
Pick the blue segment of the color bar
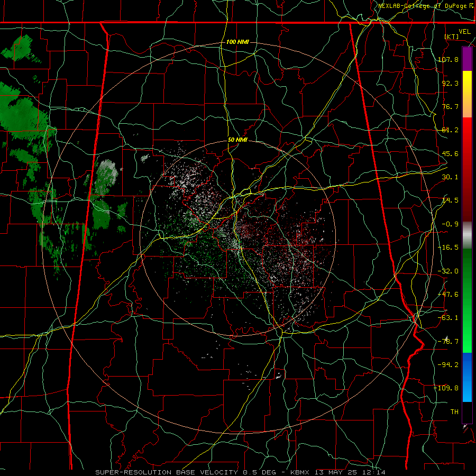(467, 377)
